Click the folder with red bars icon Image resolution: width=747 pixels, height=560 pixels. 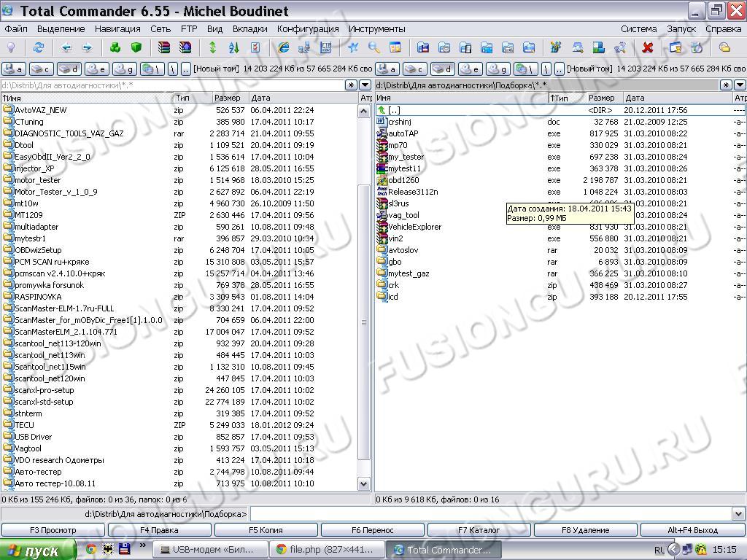point(422,47)
